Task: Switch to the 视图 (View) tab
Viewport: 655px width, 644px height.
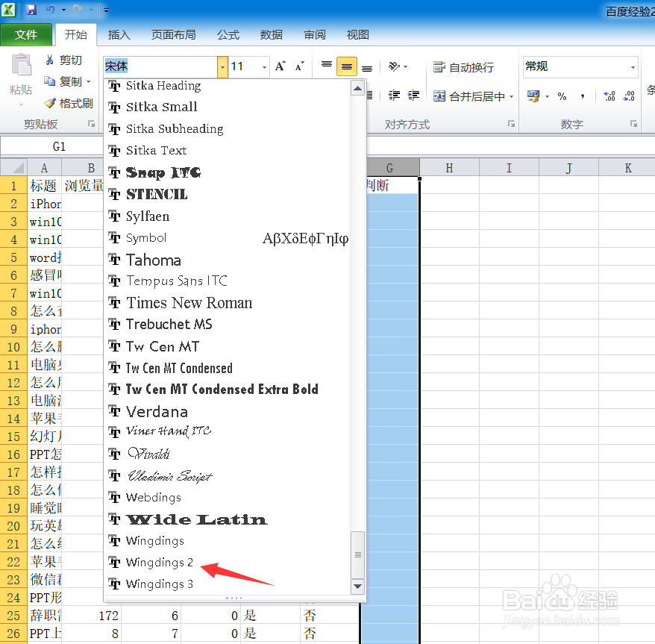Action: (357, 34)
